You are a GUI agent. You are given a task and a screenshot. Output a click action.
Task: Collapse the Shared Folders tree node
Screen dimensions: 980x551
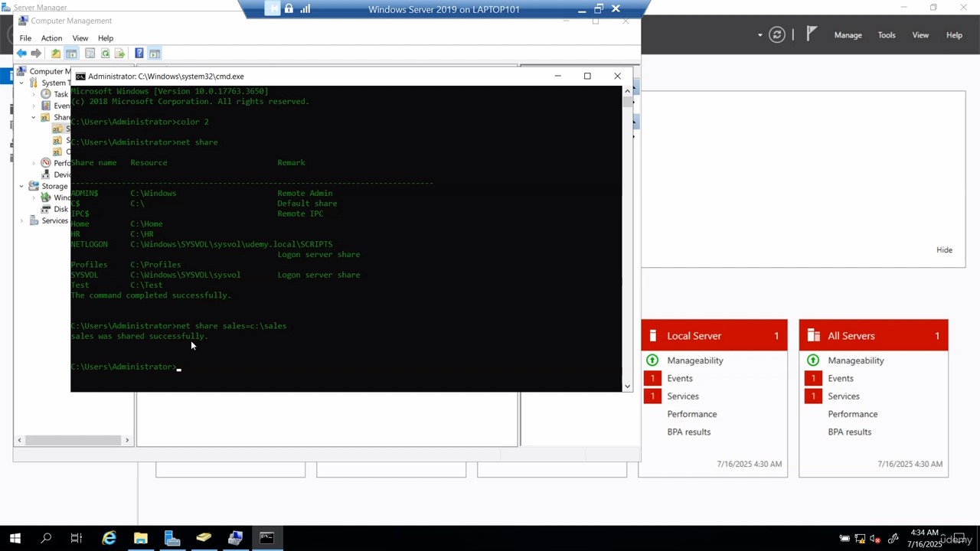(x=34, y=117)
